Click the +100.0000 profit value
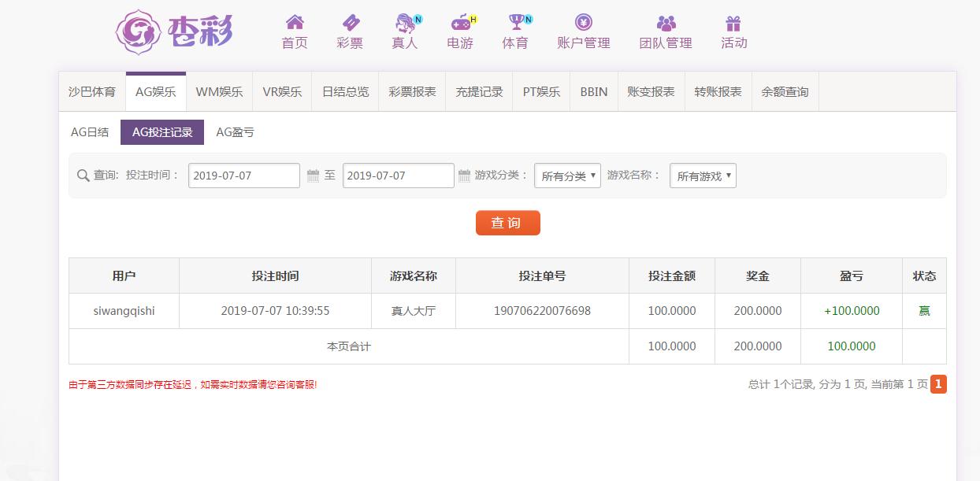Screen dimensions: 980x481 (x=852, y=311)
